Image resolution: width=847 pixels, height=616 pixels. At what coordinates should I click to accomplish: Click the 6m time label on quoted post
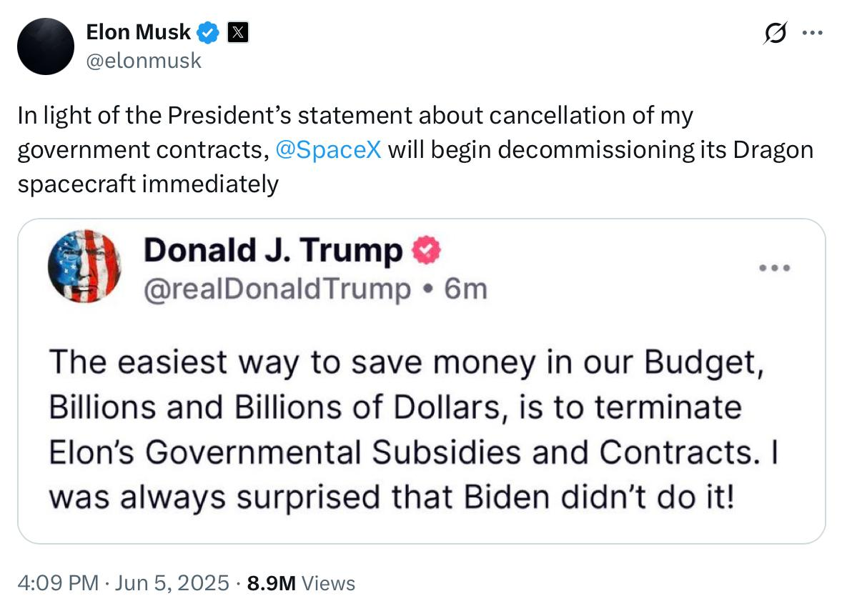[465, 289]
